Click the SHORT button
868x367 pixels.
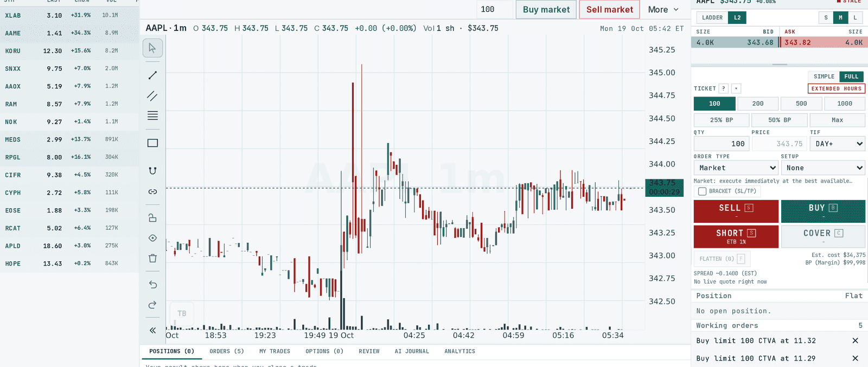pos(736,237)
